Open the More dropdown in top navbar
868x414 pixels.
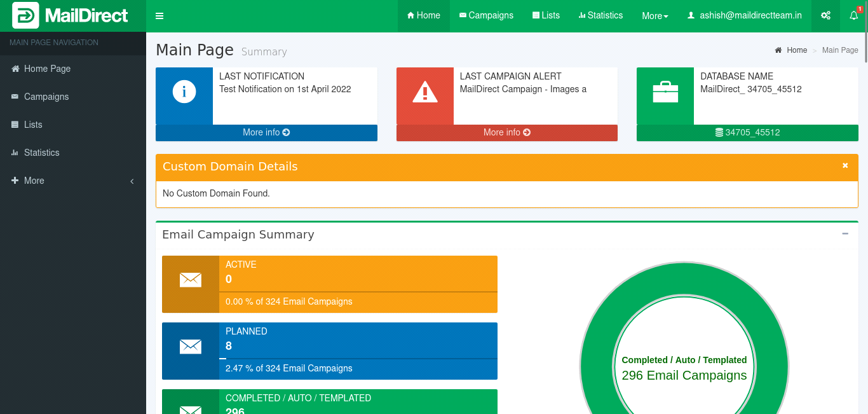pos(654,16)
